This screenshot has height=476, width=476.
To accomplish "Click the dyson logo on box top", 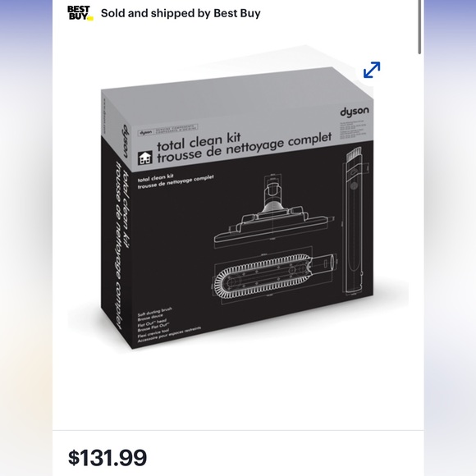I will pyautogui.click(x=355, y=112).
